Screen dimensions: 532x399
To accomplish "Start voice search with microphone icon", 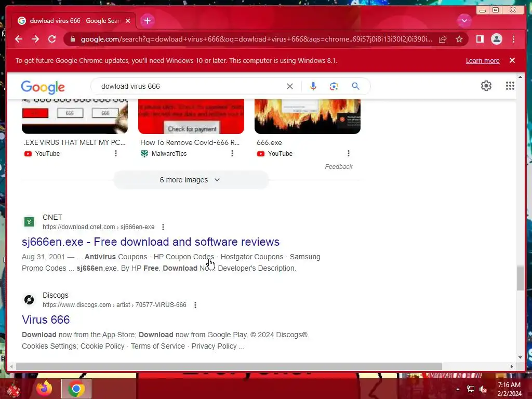I will [313, 86].
